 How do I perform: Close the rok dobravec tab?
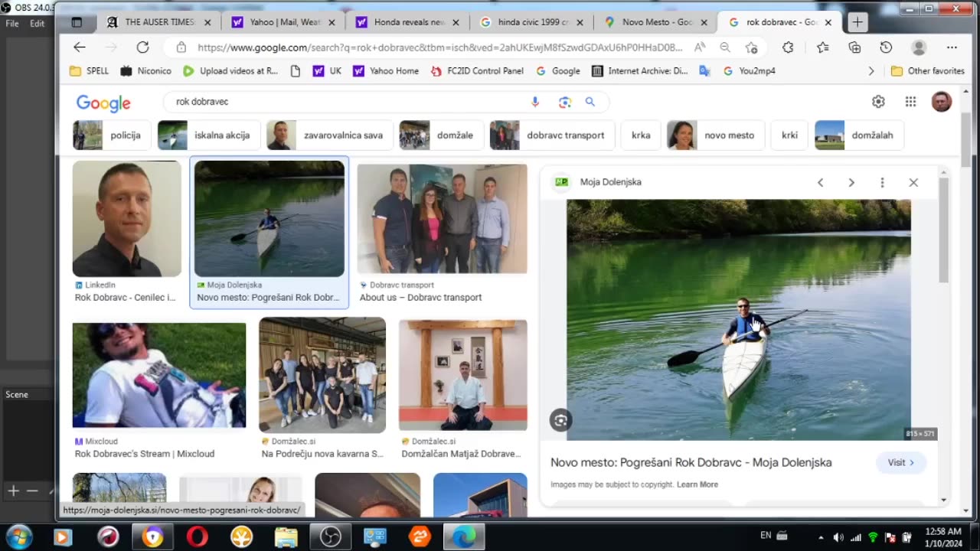828,22
